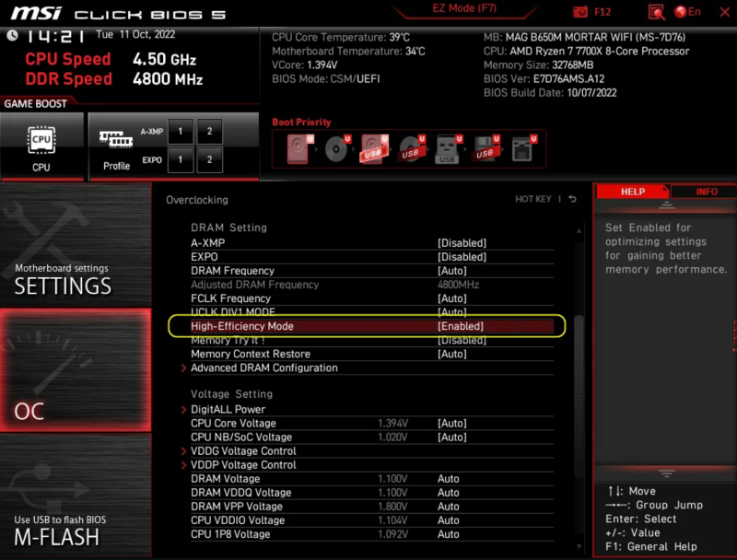Select the DRAM Voltage Auto field

449,479
